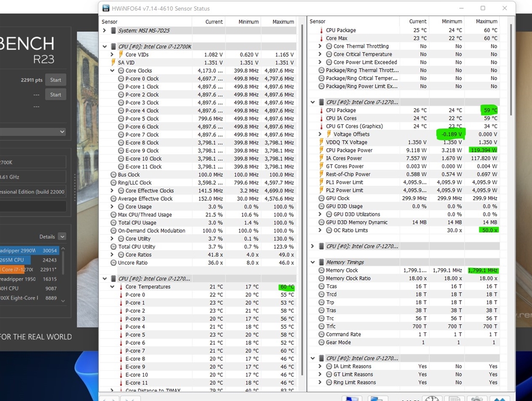This screenshot has height=401, width=532.
Task: Click lightning bolt icon beside SA VID
Action: pyautogui.click(x=113, y=62)
